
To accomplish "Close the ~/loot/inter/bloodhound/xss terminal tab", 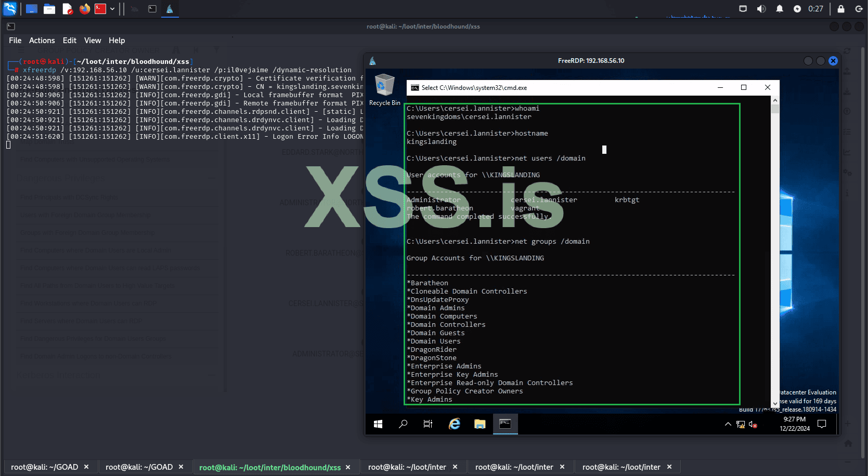I will tap(348, 467).
